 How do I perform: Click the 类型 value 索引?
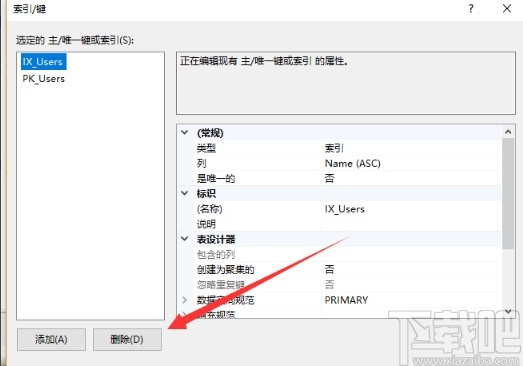coord(334,148)
